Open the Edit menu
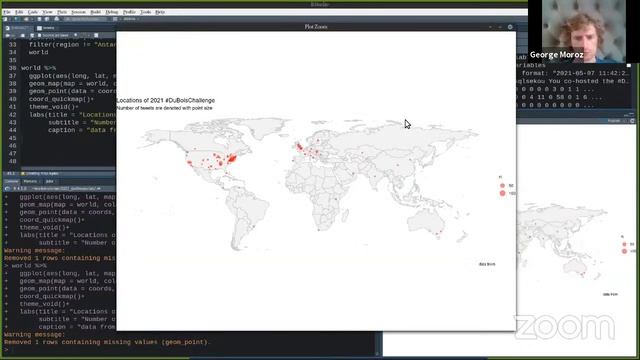 click(x=19, y=12)
